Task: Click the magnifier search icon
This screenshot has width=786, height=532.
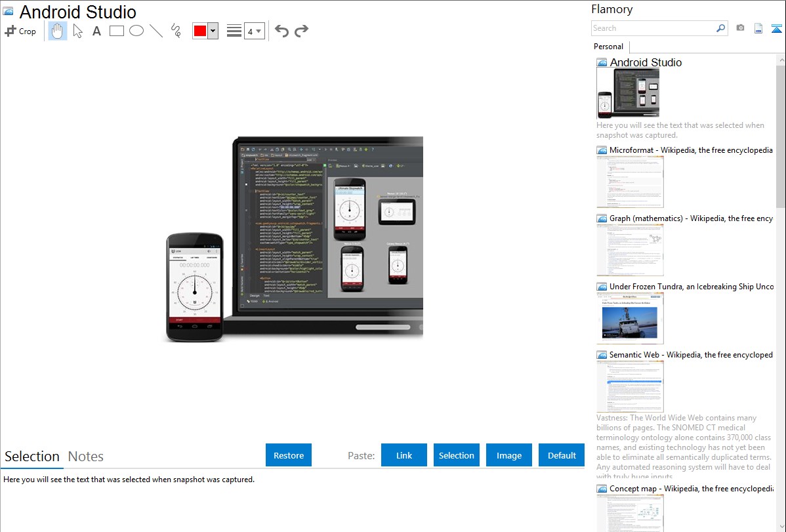Action: click(x=721, y=28)
